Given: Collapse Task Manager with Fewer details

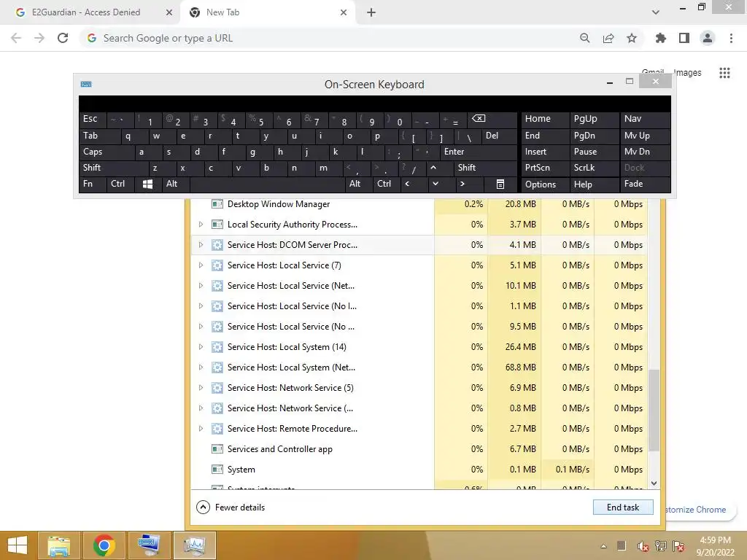Looking at the screenshot, I should coord(231,507).
